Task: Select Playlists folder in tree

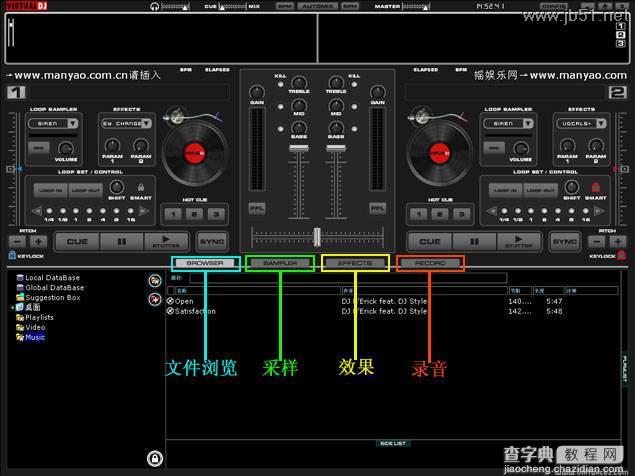Action: [x=39, y=317]
